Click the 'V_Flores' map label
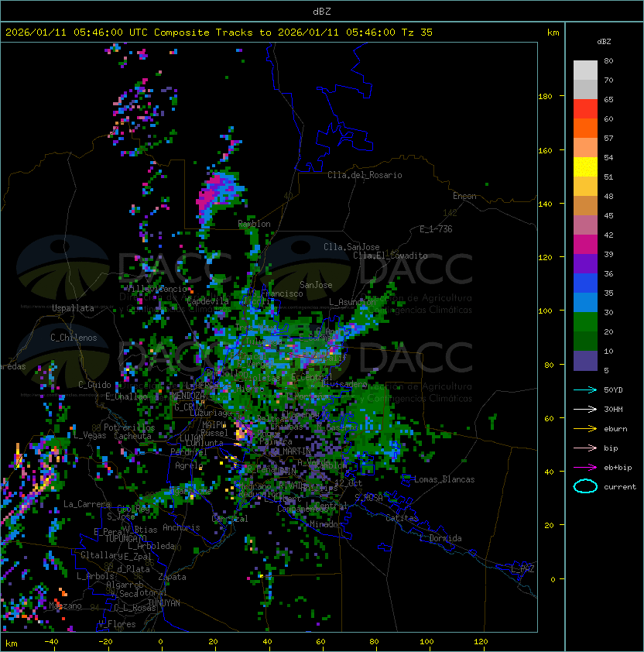Viewport: 644px width, 652px height. click(117, 624)
